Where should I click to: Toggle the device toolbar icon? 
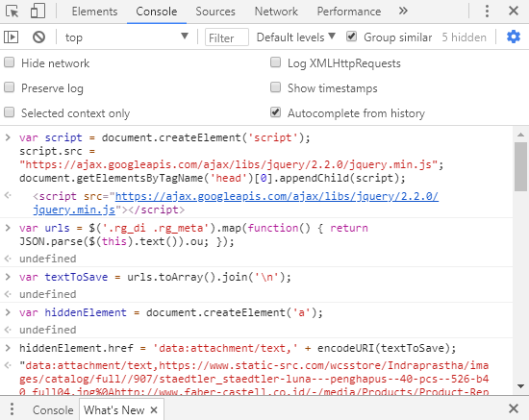(x=38, y=12)
